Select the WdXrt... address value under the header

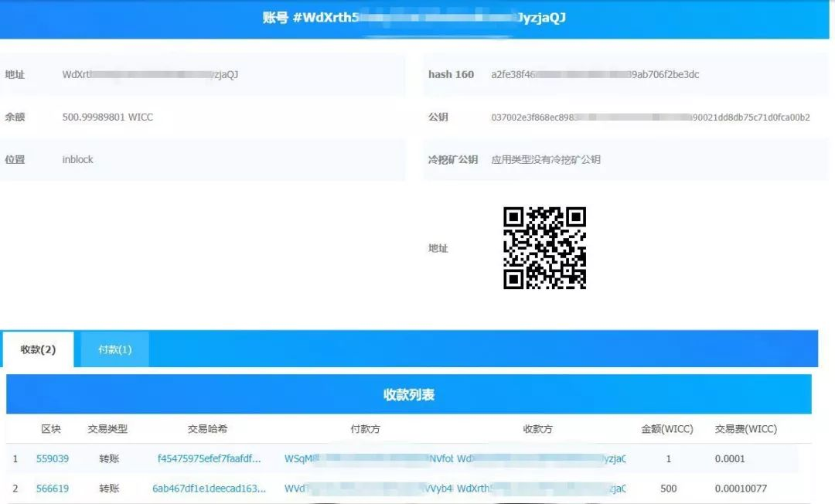150,74
